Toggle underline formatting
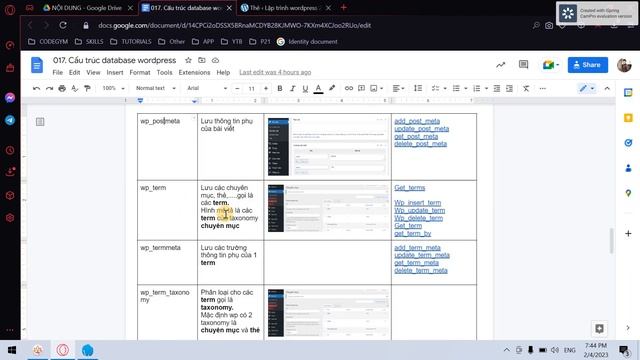Image resolution: width=640 pixels, height=360 pixels. [305, 88]
